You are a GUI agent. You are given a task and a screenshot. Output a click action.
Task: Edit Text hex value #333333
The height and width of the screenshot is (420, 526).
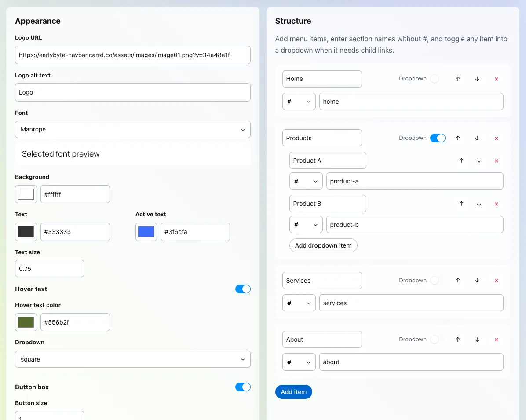(x=75, y=232)
